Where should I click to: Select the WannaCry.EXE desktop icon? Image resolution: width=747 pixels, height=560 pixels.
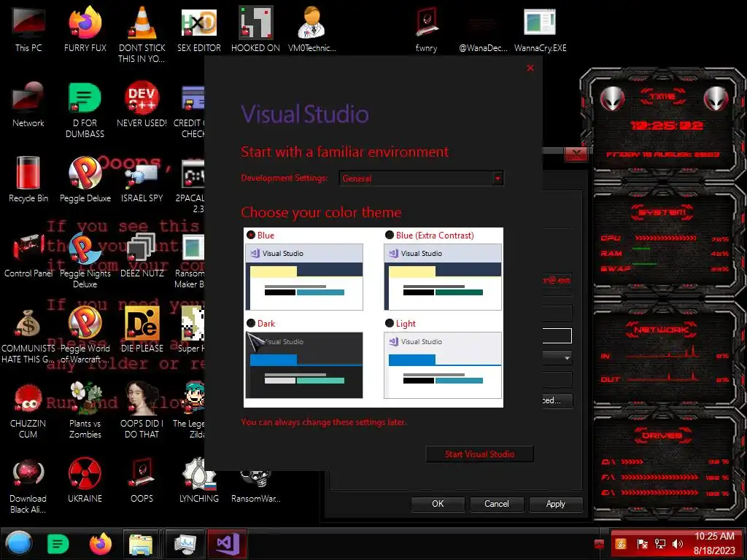pyautogui.click(x=541, y=29)
